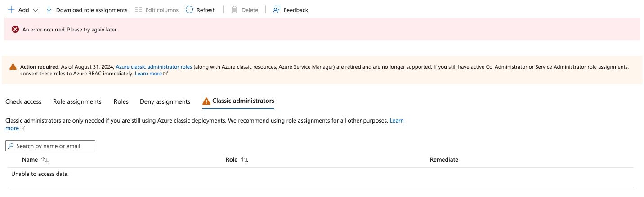
Task: Expand the Add dropdown chevron
Action: point(36,10)
